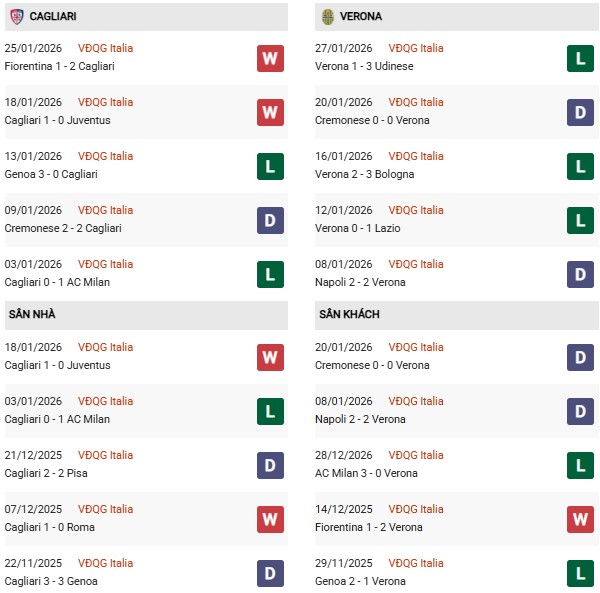Click L badge for Genoa 3 - 0 Cagliari
This screenshot has width=600, height=593.
pos(270,166)
